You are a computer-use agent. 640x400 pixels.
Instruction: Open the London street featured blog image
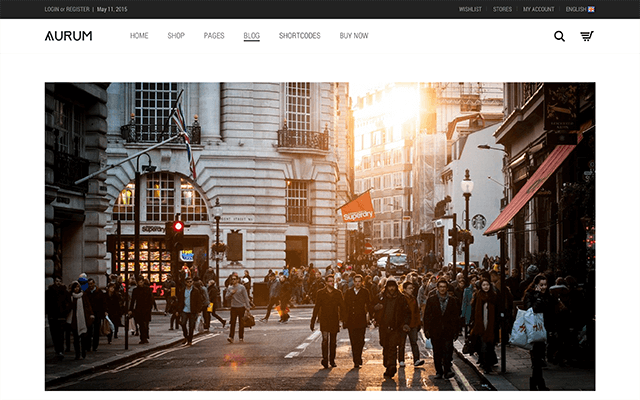[320, 236]
